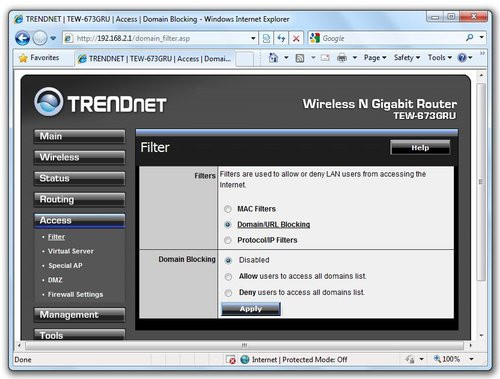Select the MAC Filters radio button
Image resolution: width=500 pixels, height=379 pixels.
pyautogui.click(x=228, y=209)
